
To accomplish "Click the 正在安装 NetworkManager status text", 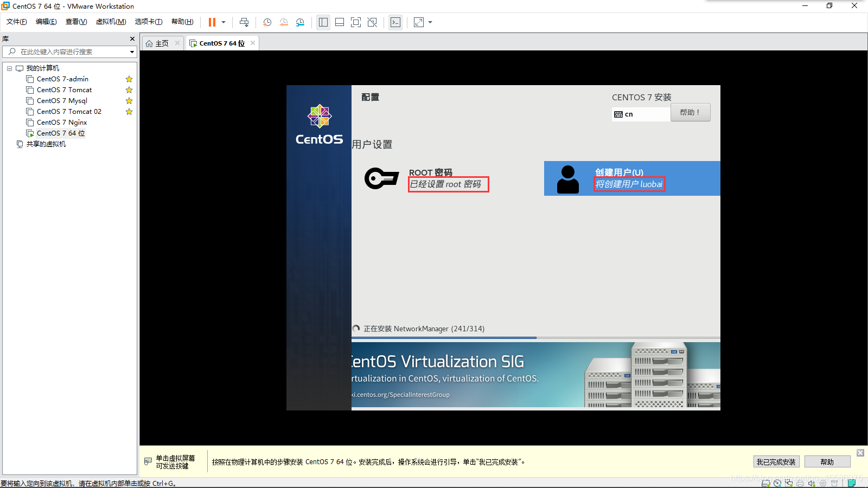I will 424,329.
